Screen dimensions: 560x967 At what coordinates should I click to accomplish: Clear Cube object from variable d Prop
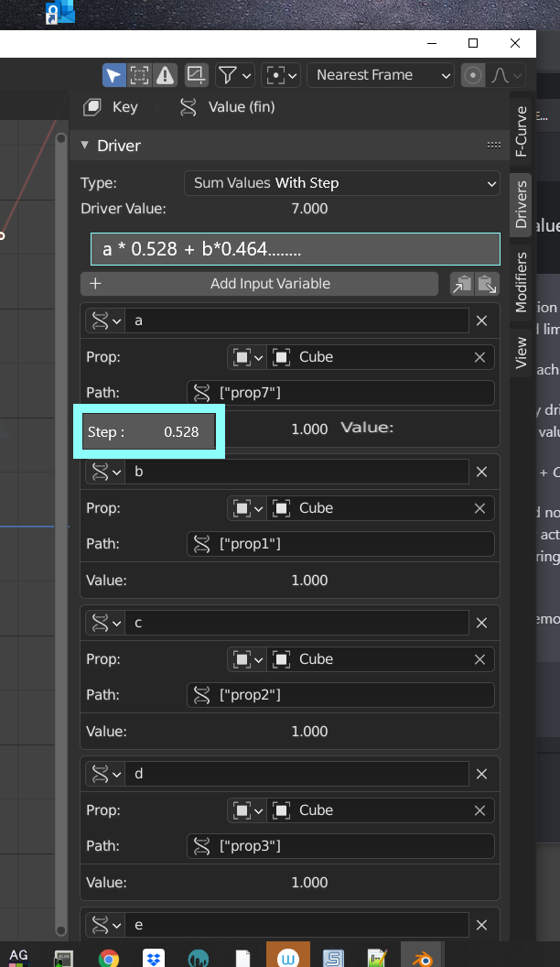pyautogui.click(x=479, y=810)
